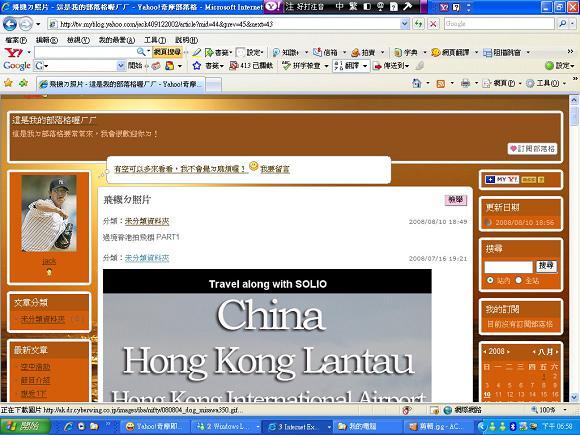Open Yahoo 信箱 mail toolbar button
580x435 pixels.
pyautogui.click(x=326, y=53)
